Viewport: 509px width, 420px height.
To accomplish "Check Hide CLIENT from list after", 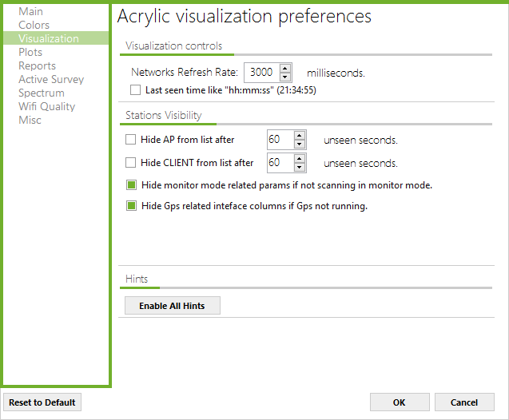I will [130, 162].
